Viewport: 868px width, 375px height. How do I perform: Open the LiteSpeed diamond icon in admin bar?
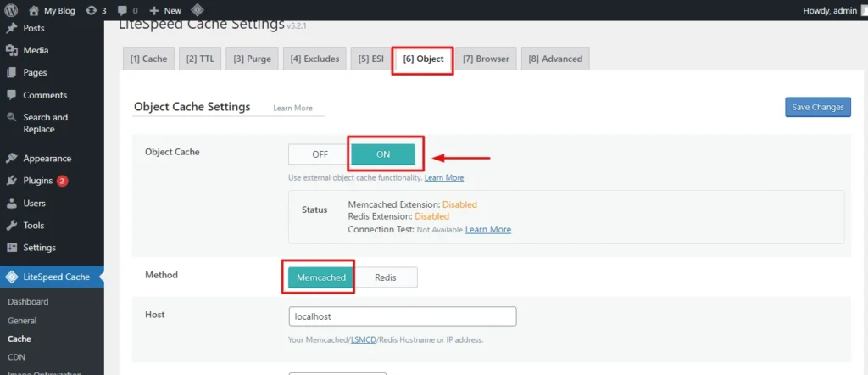[x=197, y=10]
